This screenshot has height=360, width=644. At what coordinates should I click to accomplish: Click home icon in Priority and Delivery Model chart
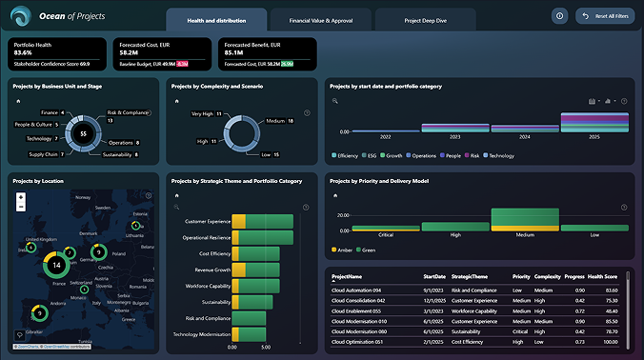click(335, 195)
